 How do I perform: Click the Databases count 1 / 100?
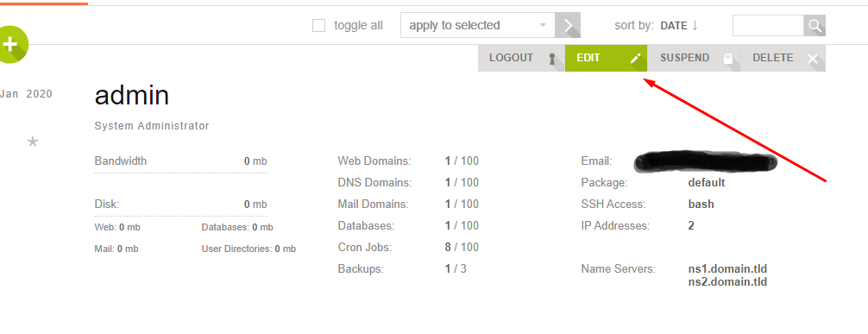[x=462, y=225]
